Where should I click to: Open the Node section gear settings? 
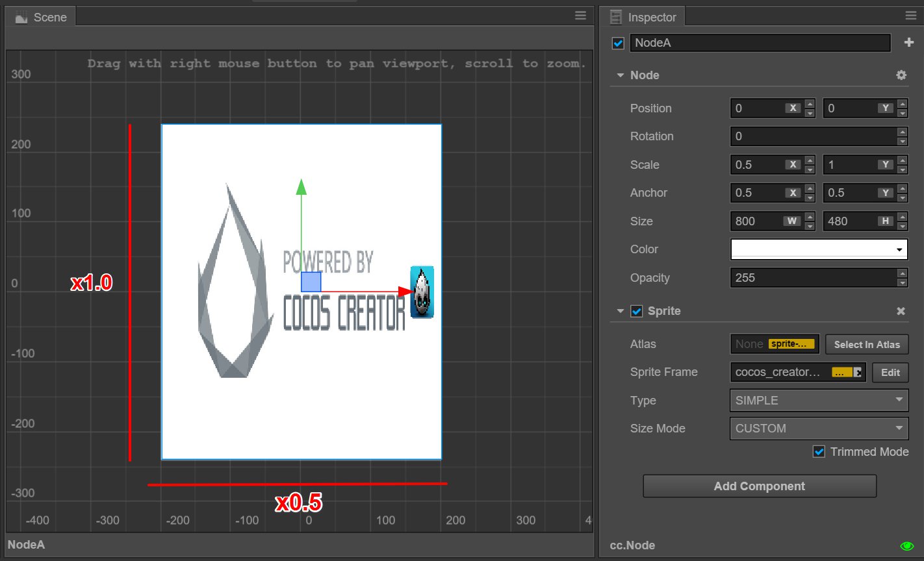coord(901,75)
